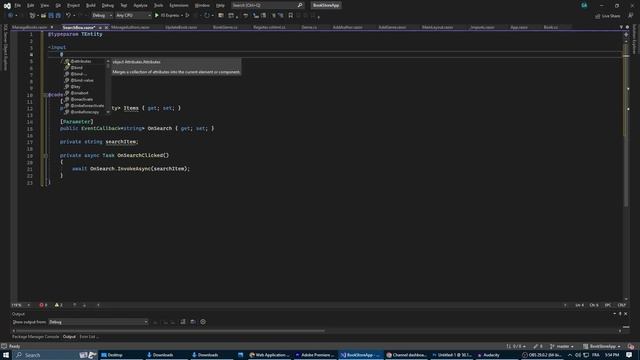The image size is (640, 360).
Task: Click the bookmark toolbar icon
Action: point(291,16)
